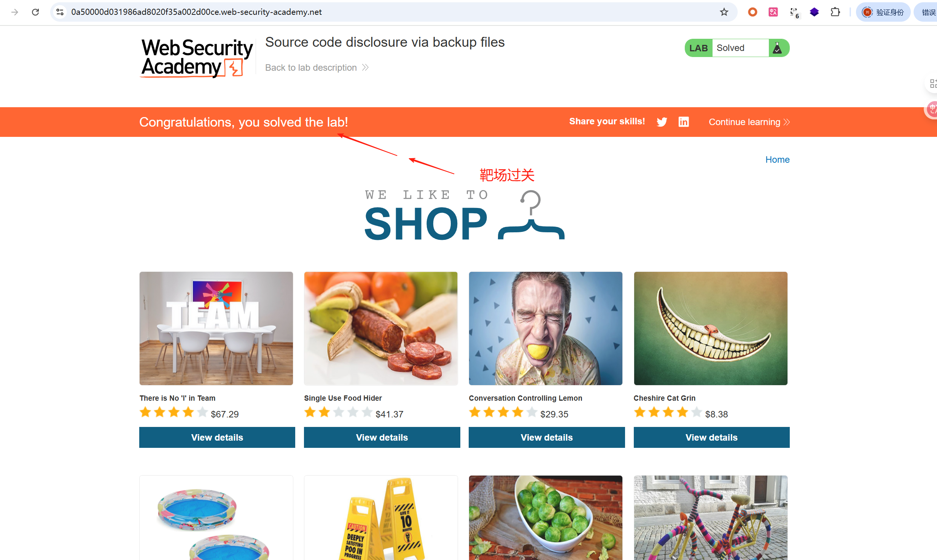Viewport: 937px width, 560px height.
Task: View details for Cheshire Cat Grin
Action: coord(711,437)
